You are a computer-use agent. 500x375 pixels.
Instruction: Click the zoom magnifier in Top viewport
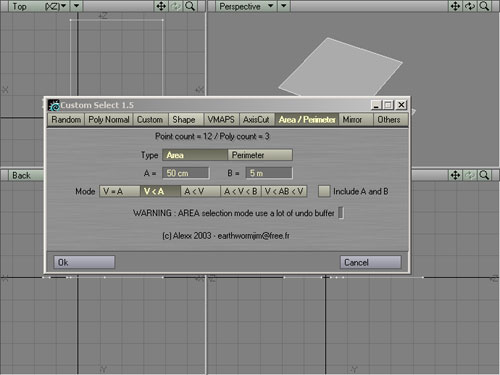(x=190, y=6)
